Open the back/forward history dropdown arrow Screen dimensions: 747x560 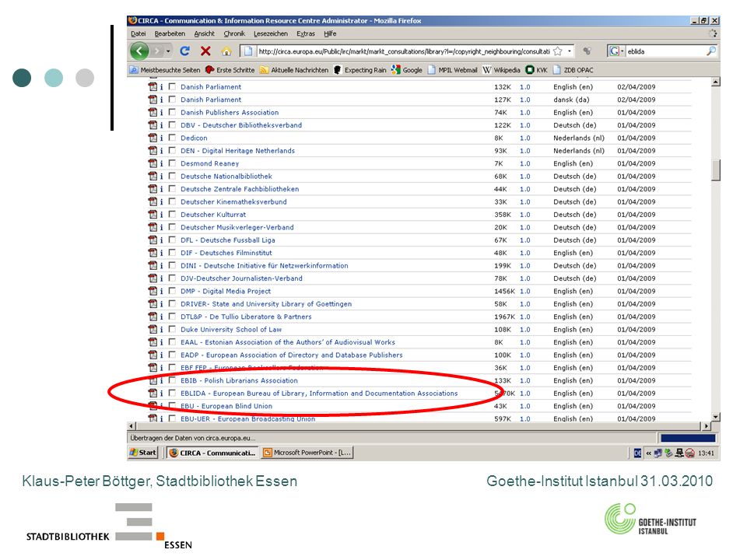(x=168, y=51)
